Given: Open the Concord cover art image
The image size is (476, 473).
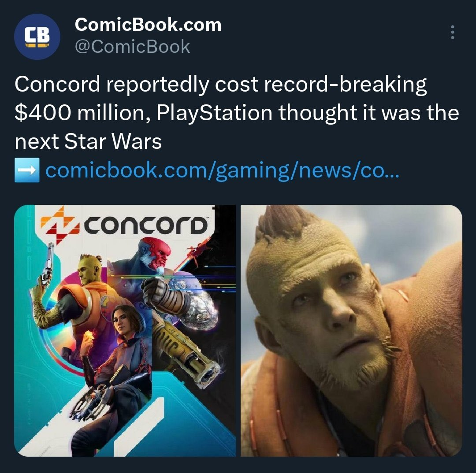Looking at the screenshot, I should click(125, 331).
